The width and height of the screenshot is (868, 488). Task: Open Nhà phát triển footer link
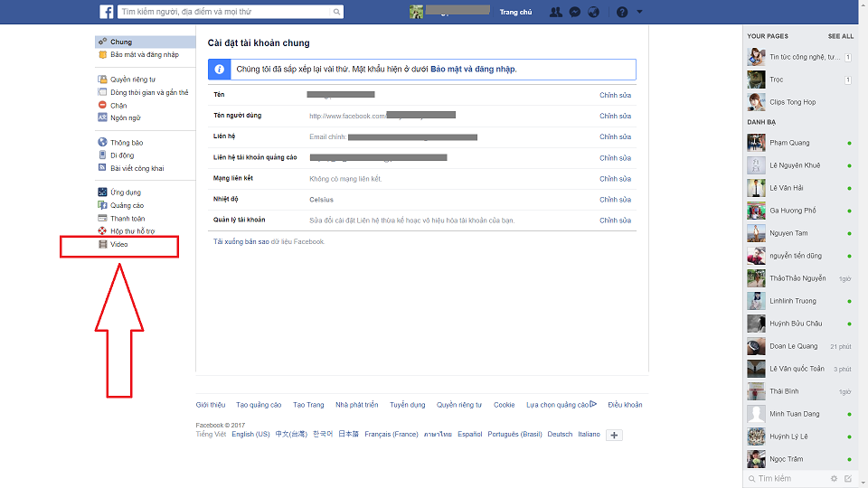coord(356,405)
